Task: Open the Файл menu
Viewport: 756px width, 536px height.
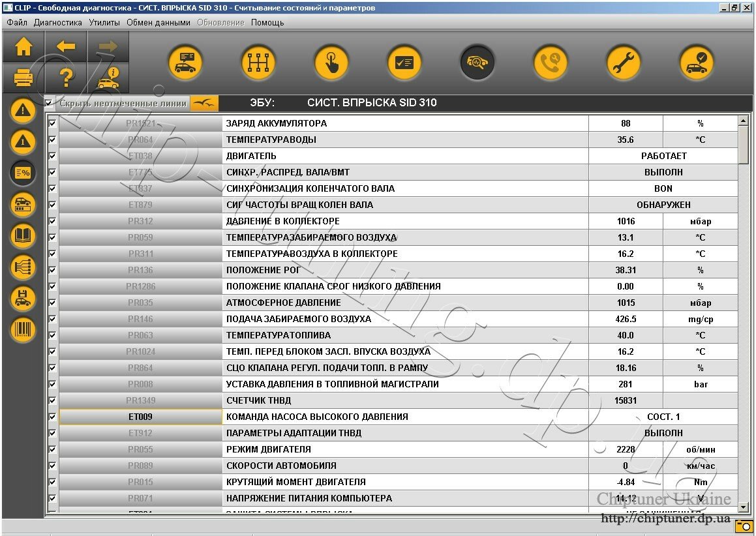Action: (x=17, y=23)
